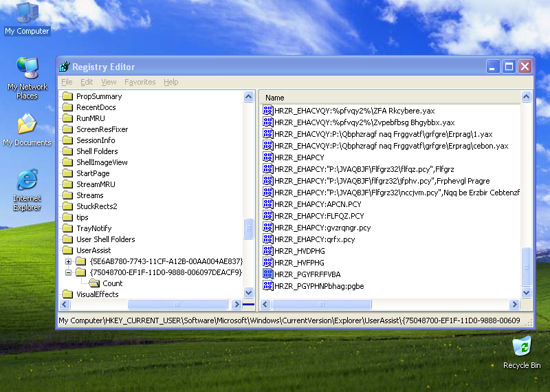
Task: Select value containing nccjvm.pcy
Action: (397, 193)
